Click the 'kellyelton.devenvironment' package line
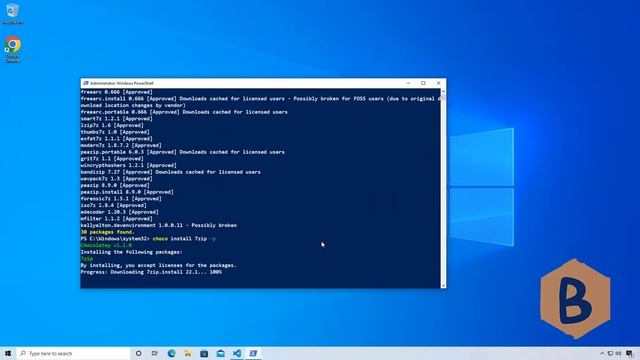This screenshot has width=640, height=360. (158, 225)
